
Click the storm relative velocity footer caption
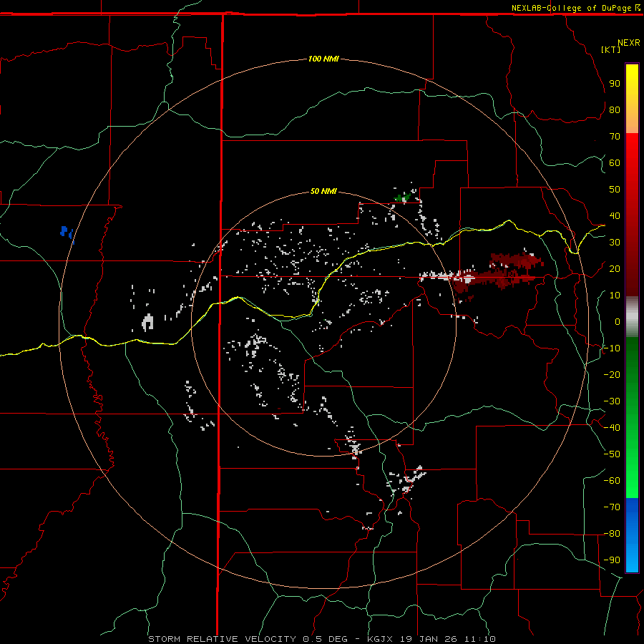(322, 639)
